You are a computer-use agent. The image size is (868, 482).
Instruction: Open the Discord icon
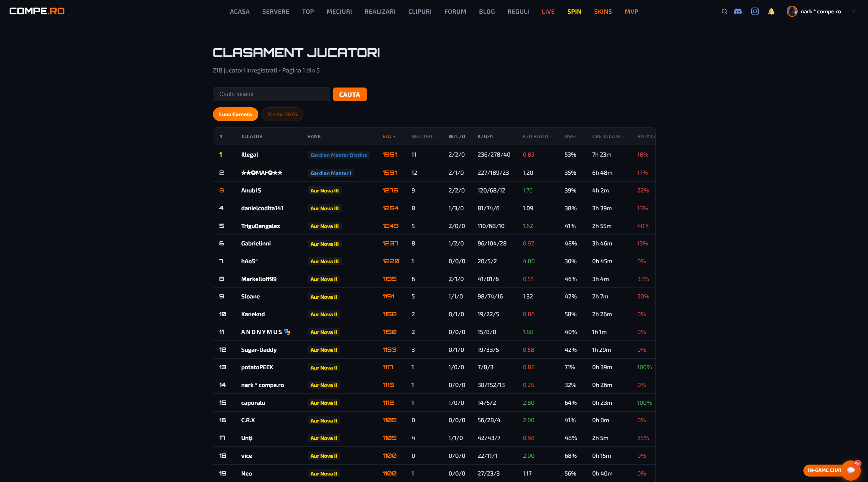click(738, 11)
